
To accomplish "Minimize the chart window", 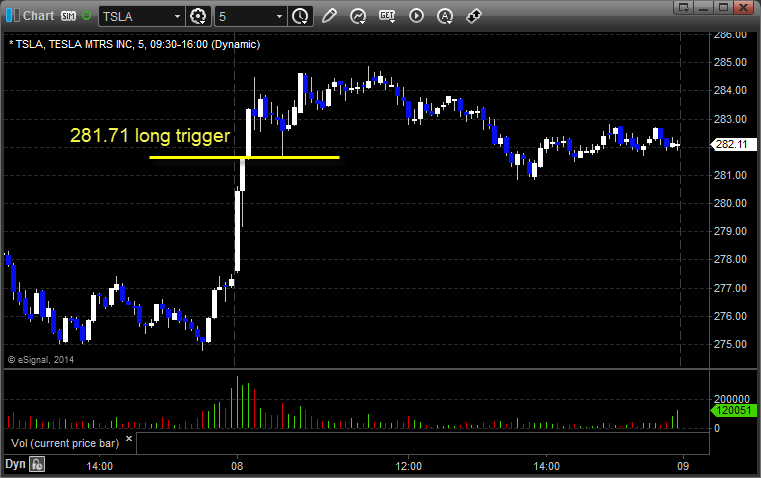I will (704, 7).
